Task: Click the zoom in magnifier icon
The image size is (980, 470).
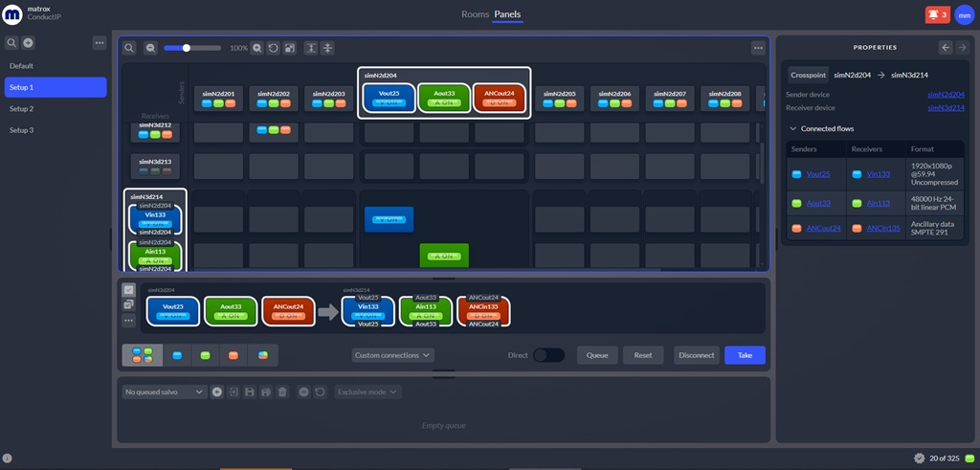Action: coord(256,48)
